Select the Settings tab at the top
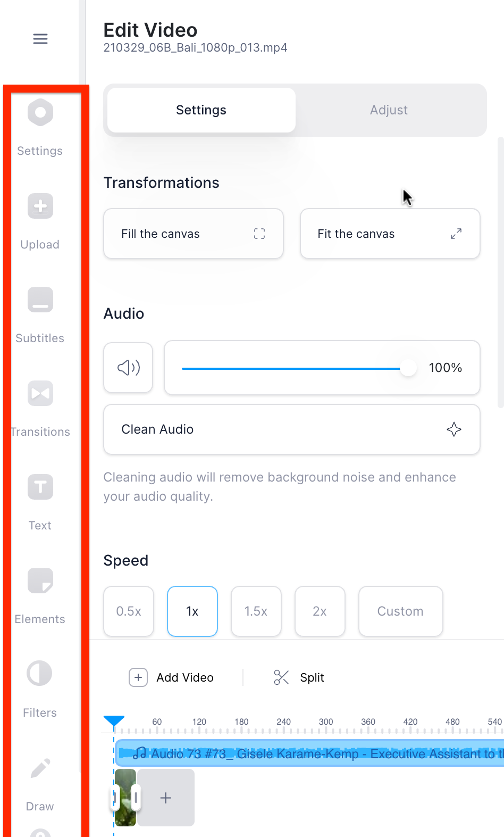The height and width of the screenshot is (837, 504). (x=201, y=110)
